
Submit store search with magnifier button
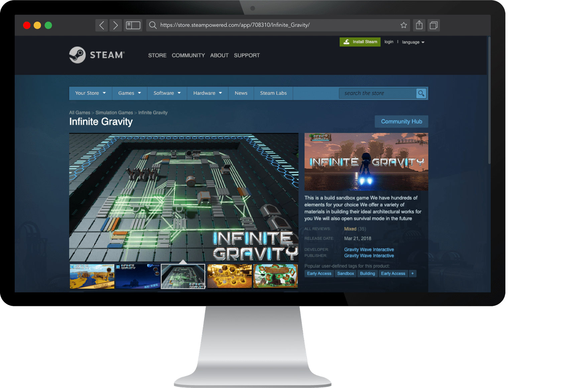click(421, 93)
